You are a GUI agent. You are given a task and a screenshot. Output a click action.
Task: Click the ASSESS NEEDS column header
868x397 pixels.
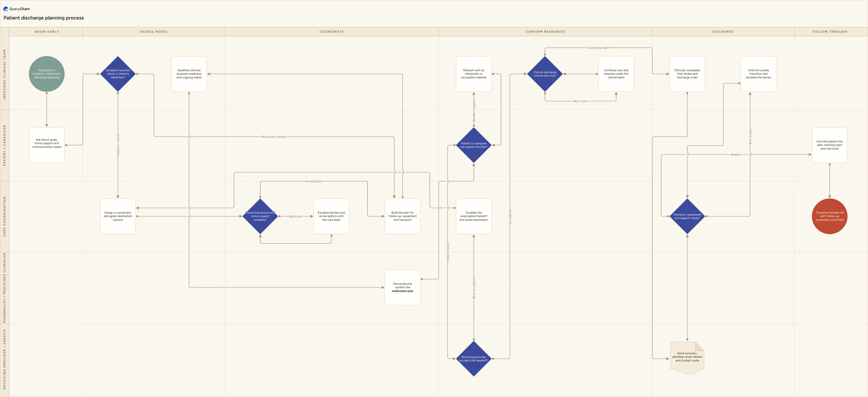coord(154,32)
